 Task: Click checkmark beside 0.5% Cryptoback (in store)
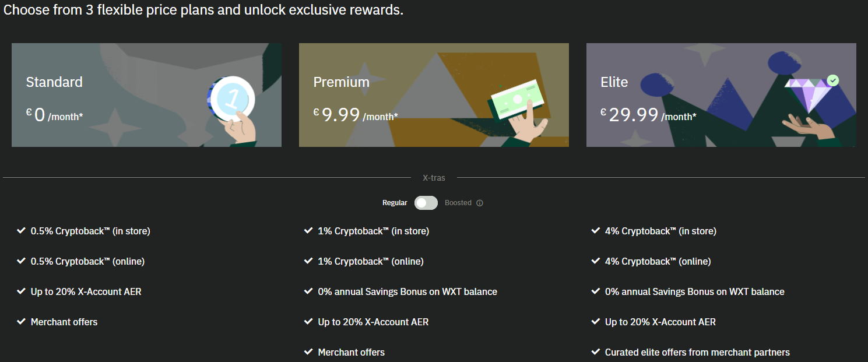pyautogui.click(x=21, y=231)
